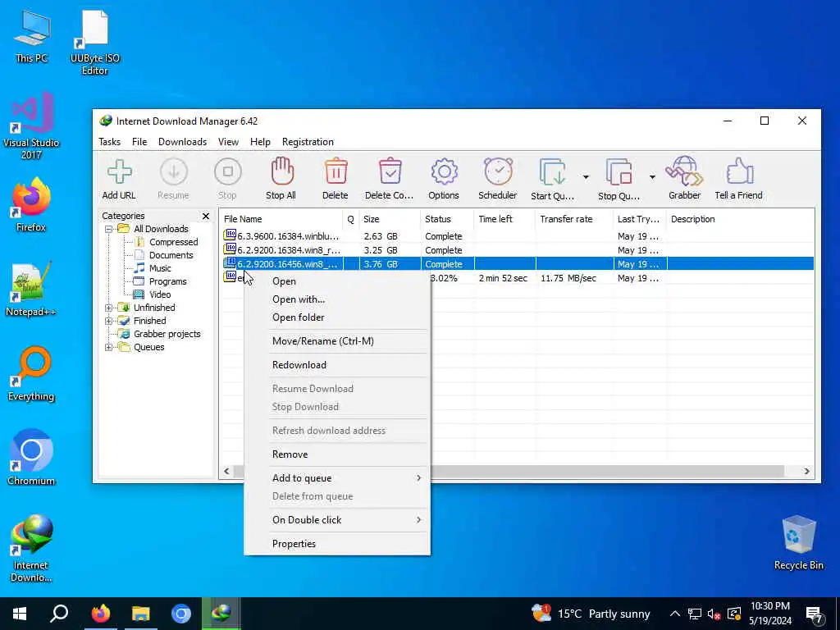Open the taskbar clock showing 10:30 PM
Image resolution: width=840 pixels, height=630 pixels.
(769, 614)
